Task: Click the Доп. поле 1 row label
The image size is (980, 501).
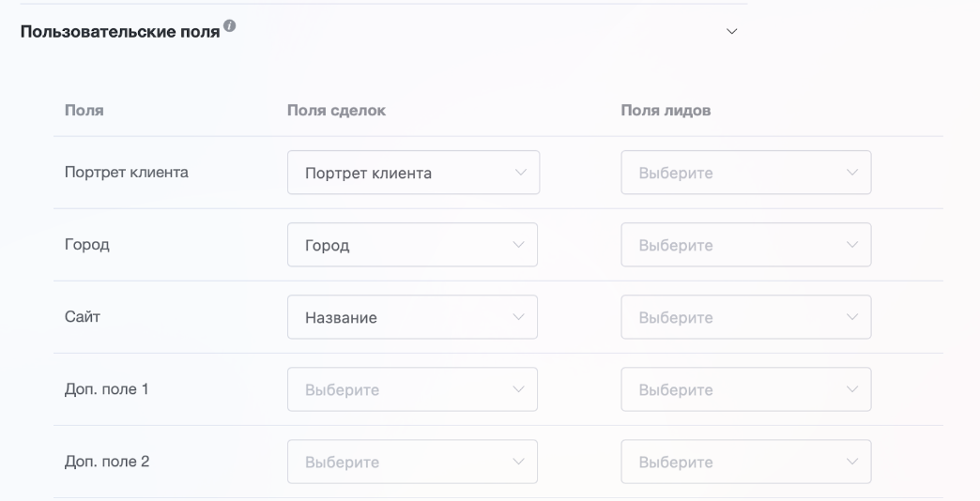Action: click(106, 389)
